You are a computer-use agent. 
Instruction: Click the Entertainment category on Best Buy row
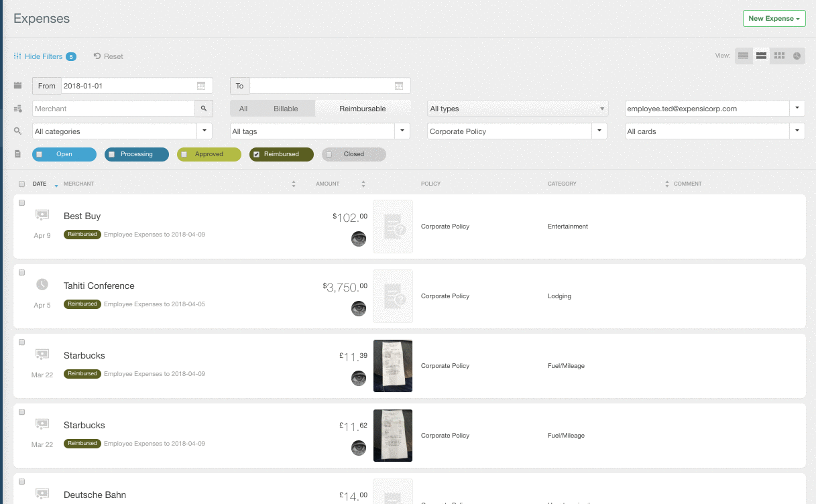click(568, 227)
